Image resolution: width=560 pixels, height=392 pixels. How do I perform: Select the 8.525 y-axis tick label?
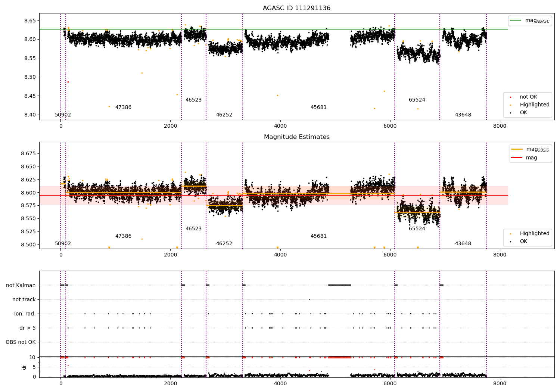[28, 231]
